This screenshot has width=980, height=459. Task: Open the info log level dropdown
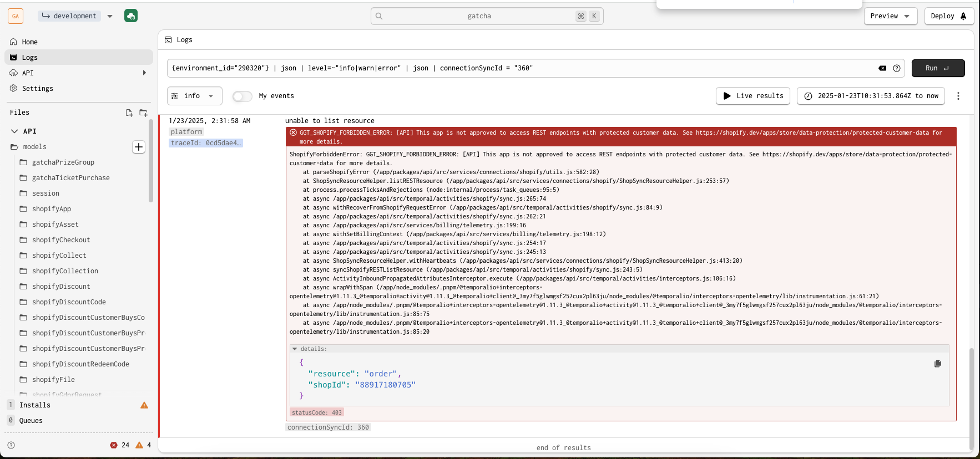tap(194, 96)
